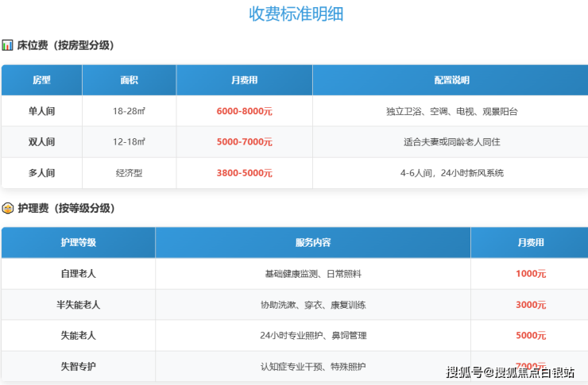Image resolution: width=588 pixels, height=385 pixels.
Task: Select the 半失能老人 care level row
Action: 78,305
